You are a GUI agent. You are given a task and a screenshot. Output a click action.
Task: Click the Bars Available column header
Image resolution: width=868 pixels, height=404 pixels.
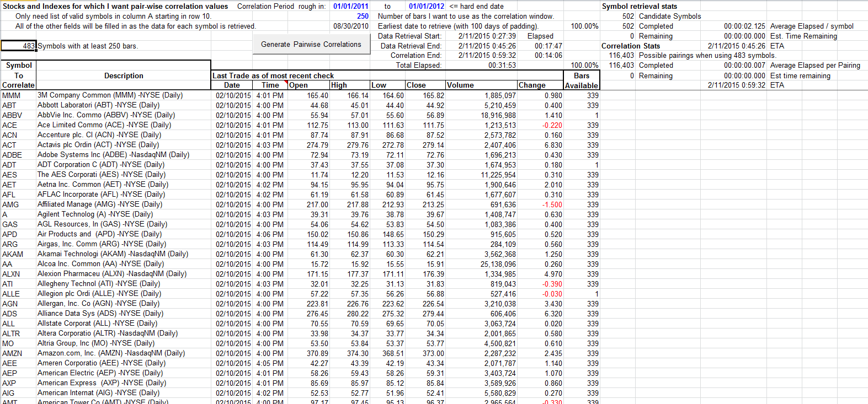point(582,80)
